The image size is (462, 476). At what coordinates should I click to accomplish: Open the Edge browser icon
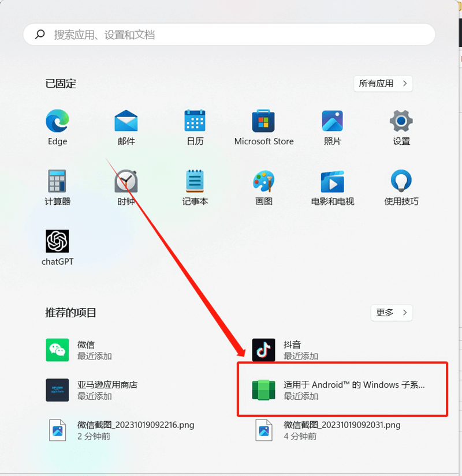click(57, 121)
